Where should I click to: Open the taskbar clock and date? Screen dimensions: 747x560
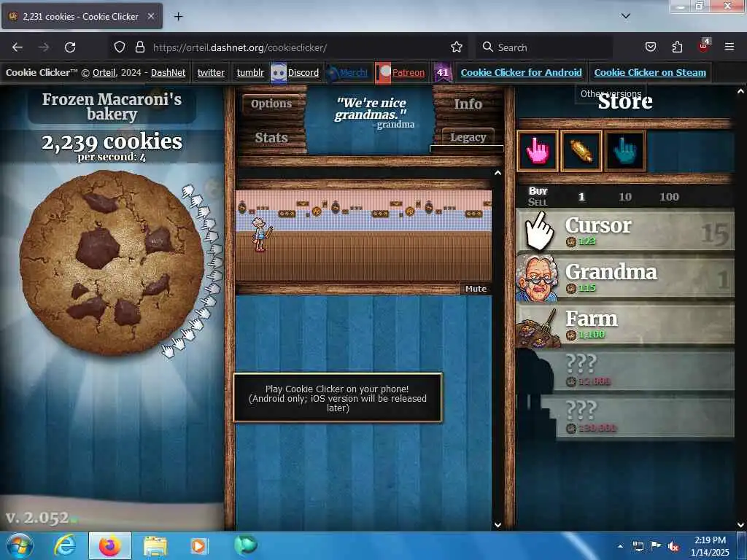[709, 546]
